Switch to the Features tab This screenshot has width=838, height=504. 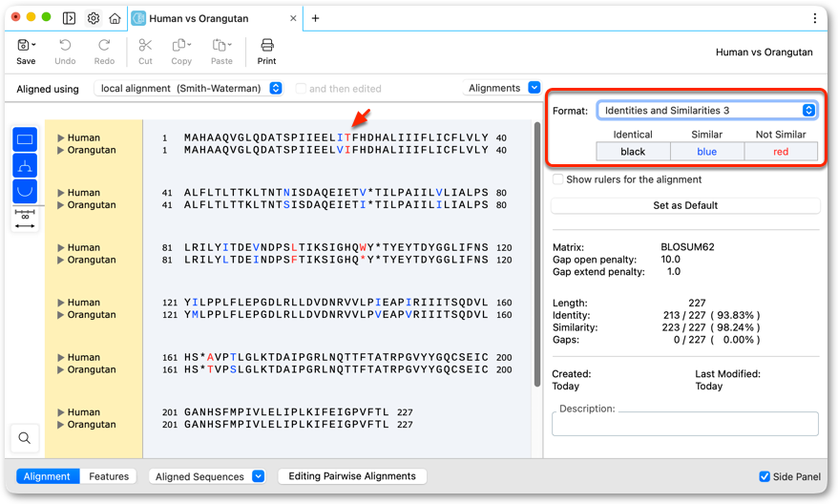[x=109, y=476]
